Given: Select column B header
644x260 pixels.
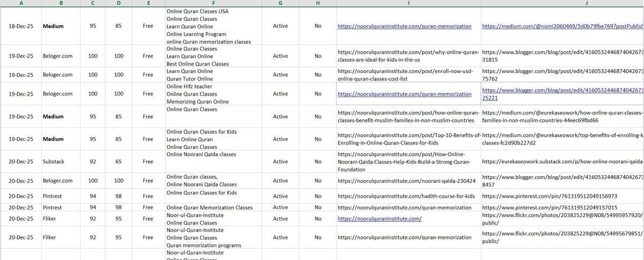Looking at the screenshot, I should 61,3.
